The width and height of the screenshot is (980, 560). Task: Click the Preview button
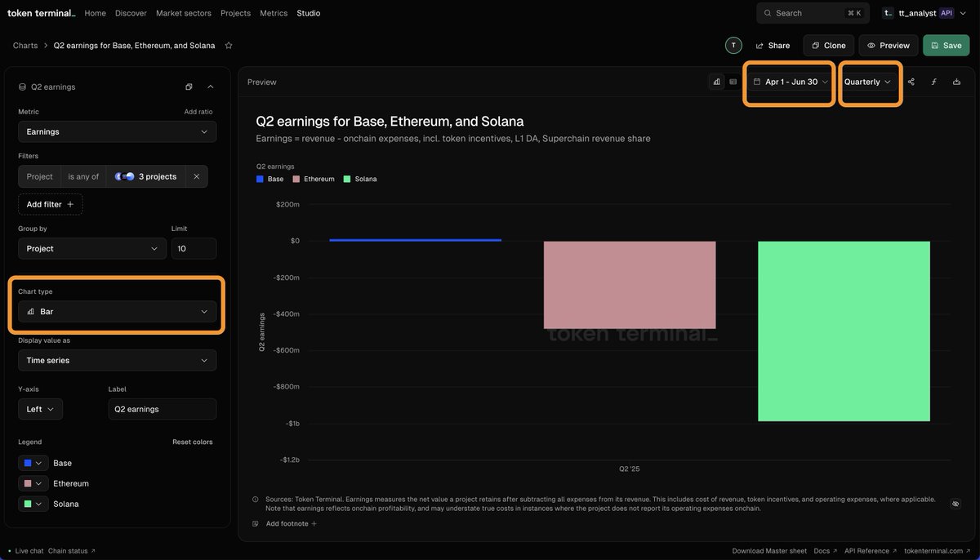click(889, 46)
